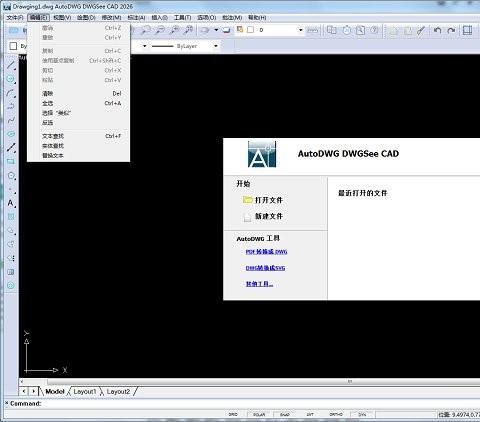The image size is (480, 422).
Task: Click the Undo arrow in the top toolbar
Action: click(x=437, y=30)
